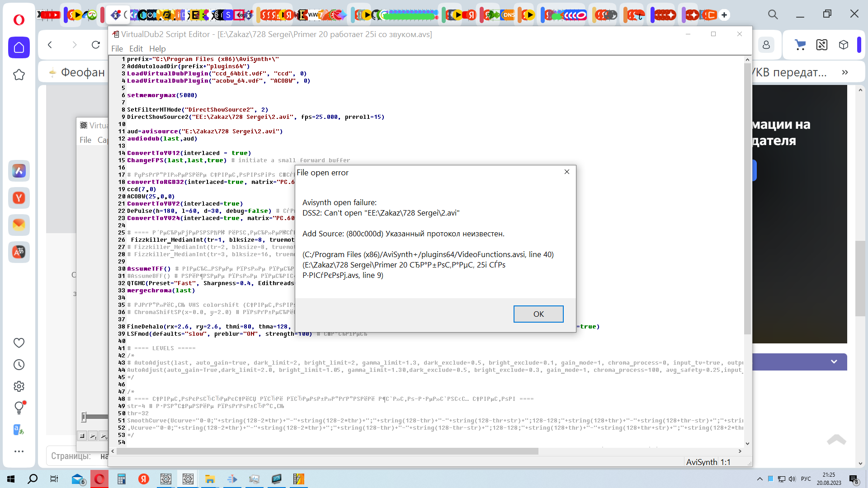Open the Edit menu in Script Editor
Image resolution: width=868 pixels, height=488 pixels.
(x=136, y=49)
